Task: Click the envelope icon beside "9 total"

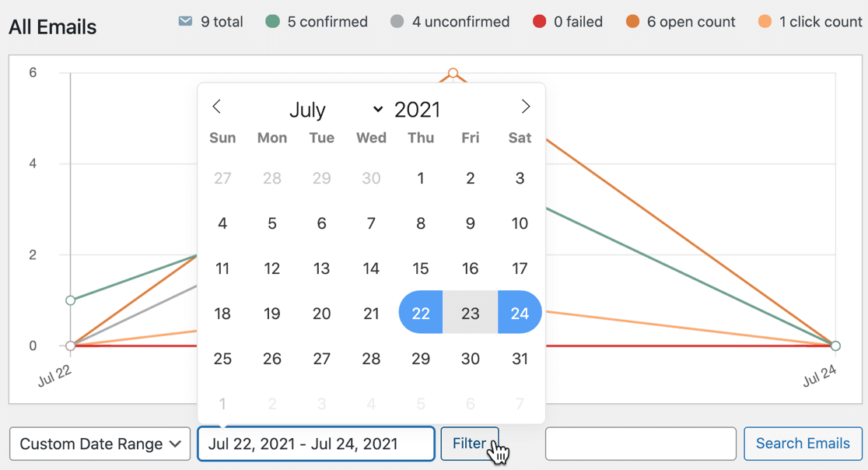Action: tap(185, 22)
